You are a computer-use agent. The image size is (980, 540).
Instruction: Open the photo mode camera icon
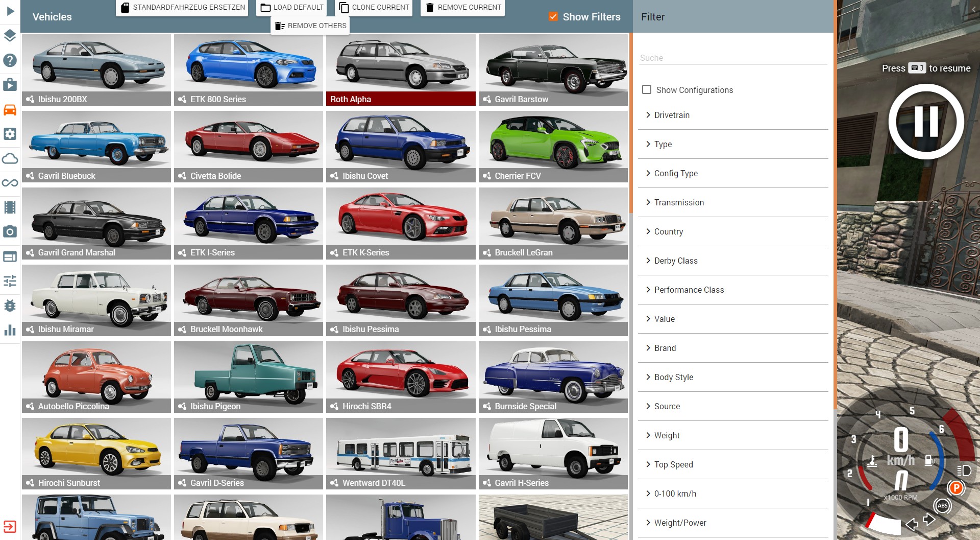(10, 231)
